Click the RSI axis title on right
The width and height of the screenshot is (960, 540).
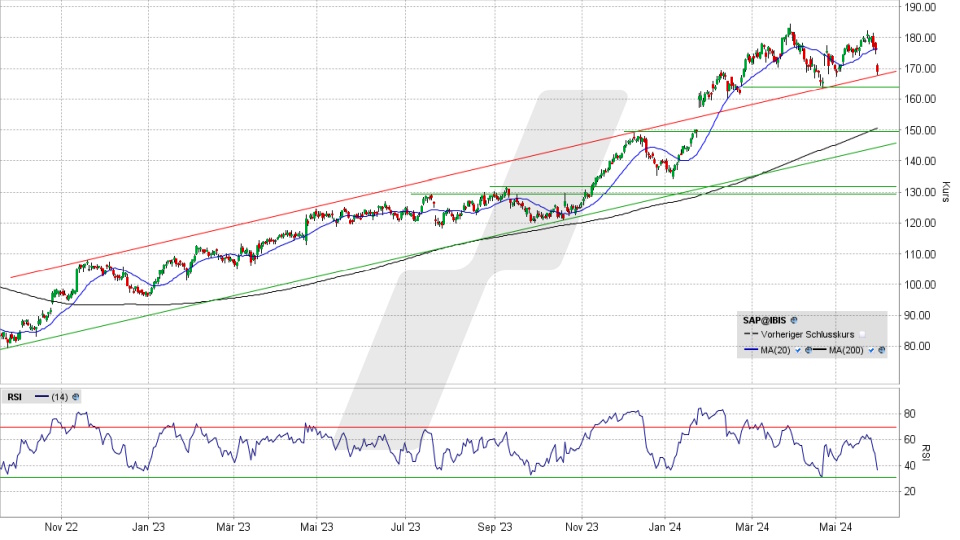pyautogui.click(x=925, y=452)
